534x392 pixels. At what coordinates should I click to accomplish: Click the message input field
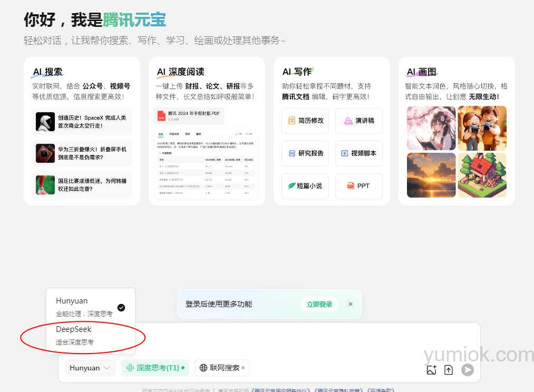[x=269, y=340]
